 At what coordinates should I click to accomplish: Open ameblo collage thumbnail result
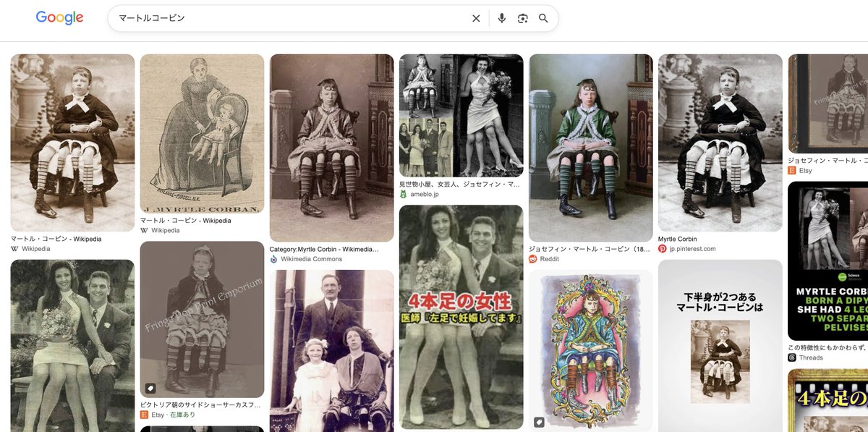pyautogui.click(x=461, y=116)
